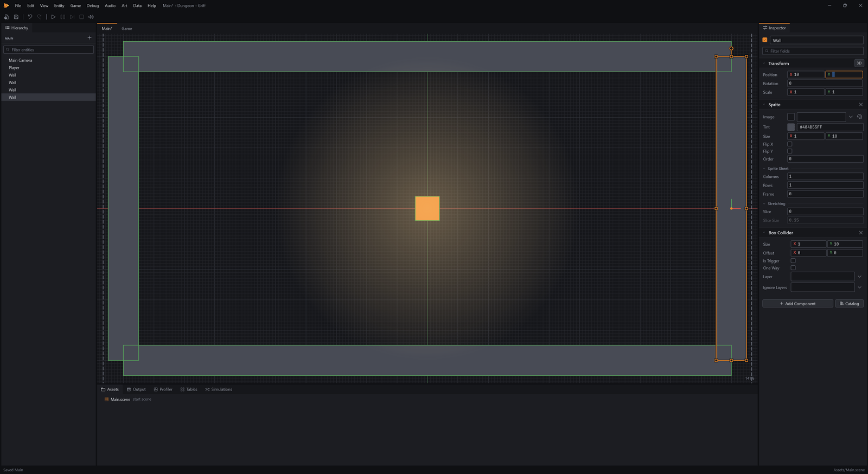Click the Filter entities search field
868x474 pixels.
point(48,49)
